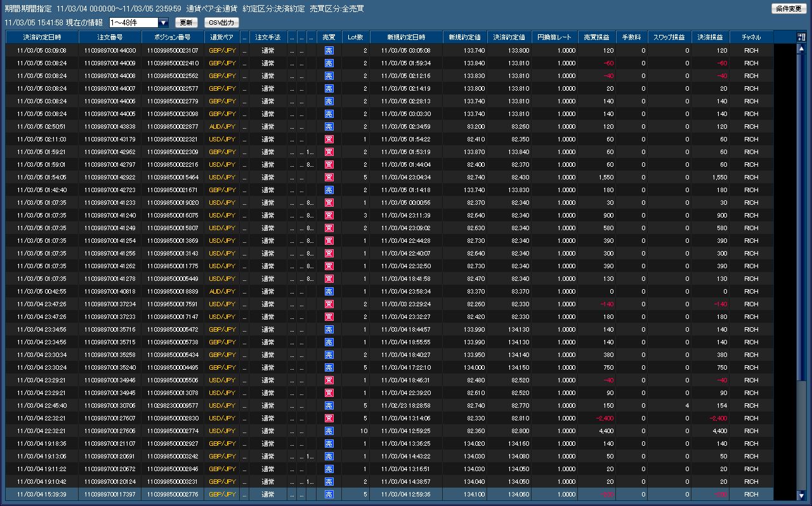This screenshot has height=506, width=812.
Task: Click the 売 badge for order 1103989700144006
Action: (329, 101)
